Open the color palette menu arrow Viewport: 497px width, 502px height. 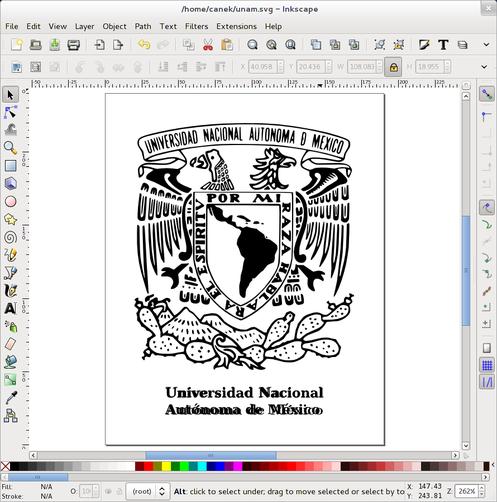tap(494, 464)
